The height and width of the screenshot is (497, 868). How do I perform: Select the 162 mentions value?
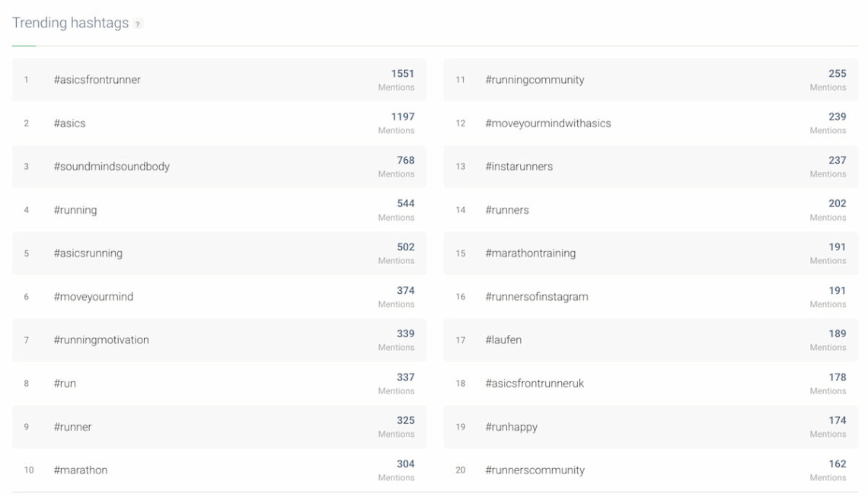837,464
